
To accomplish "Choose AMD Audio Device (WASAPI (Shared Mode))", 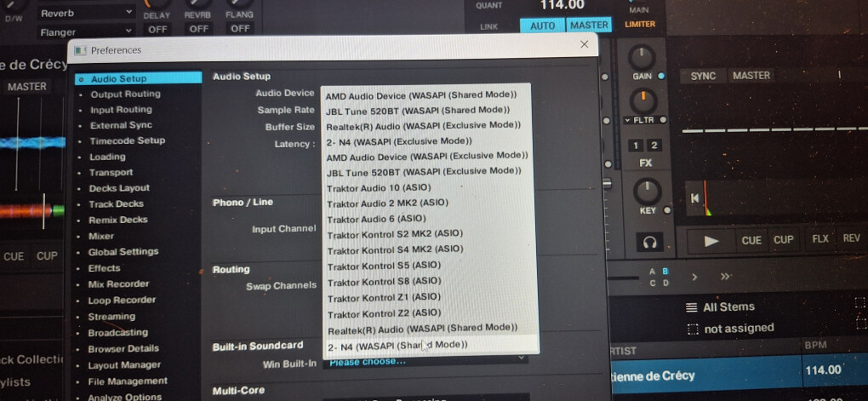I will (x=421, y=95).
